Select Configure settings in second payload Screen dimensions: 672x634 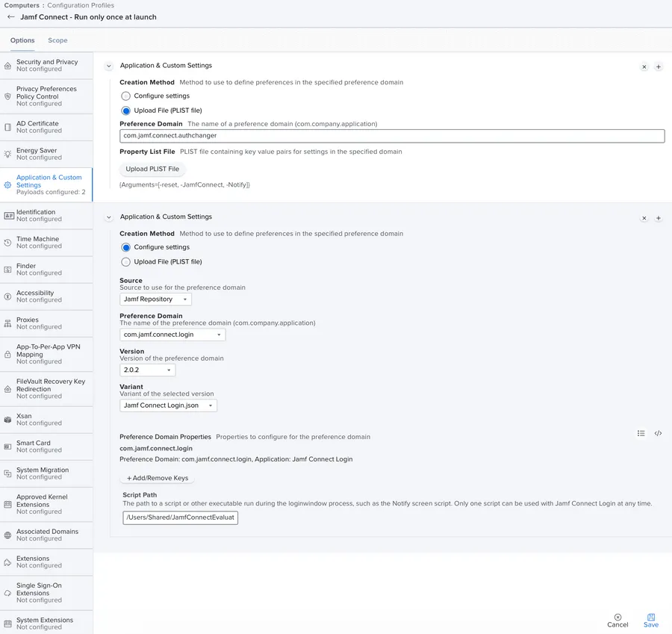tap(125, 247)
